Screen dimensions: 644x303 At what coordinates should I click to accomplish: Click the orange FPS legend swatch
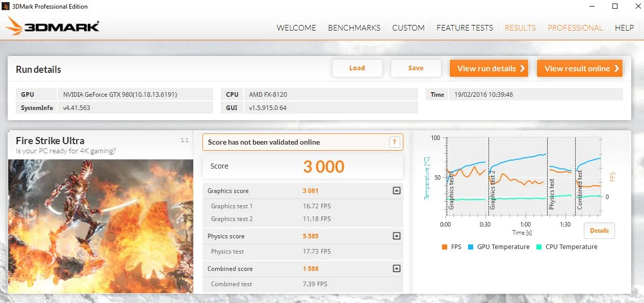445,247
